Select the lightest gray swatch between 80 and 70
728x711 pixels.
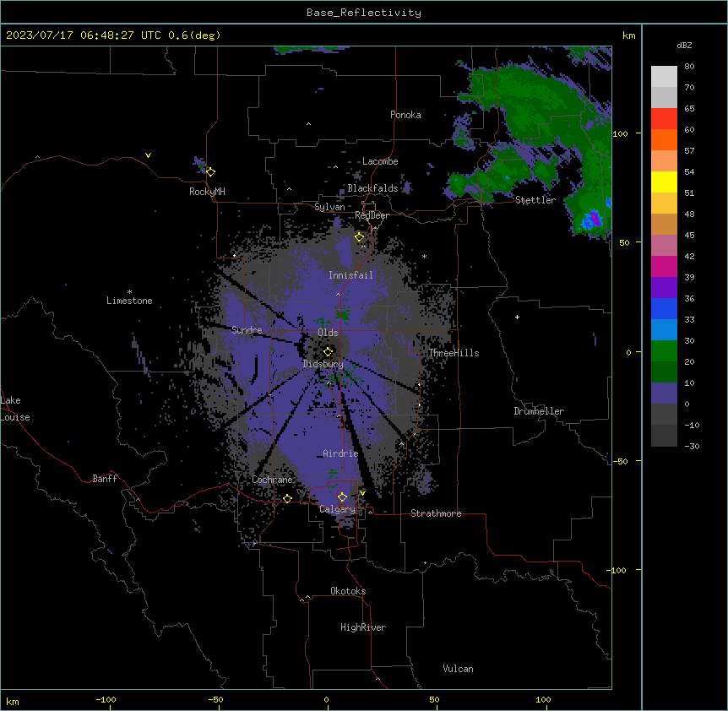pyautogui.click(x=664, y=77)
